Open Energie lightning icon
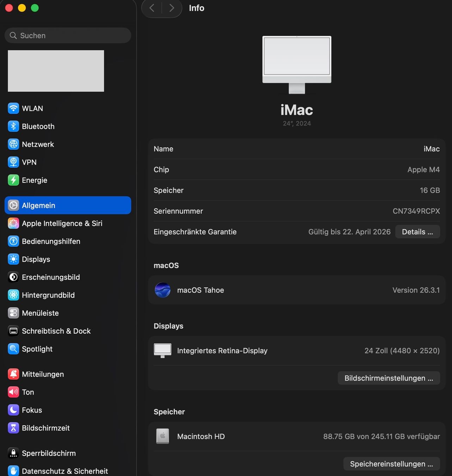This screenshot has width=452, height=476. pos(13,180)
